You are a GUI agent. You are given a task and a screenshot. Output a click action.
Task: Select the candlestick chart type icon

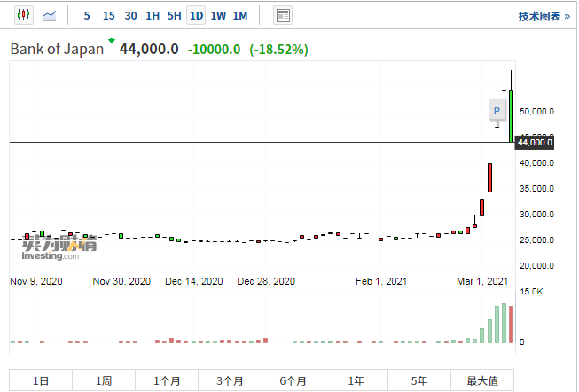(24, 15)
